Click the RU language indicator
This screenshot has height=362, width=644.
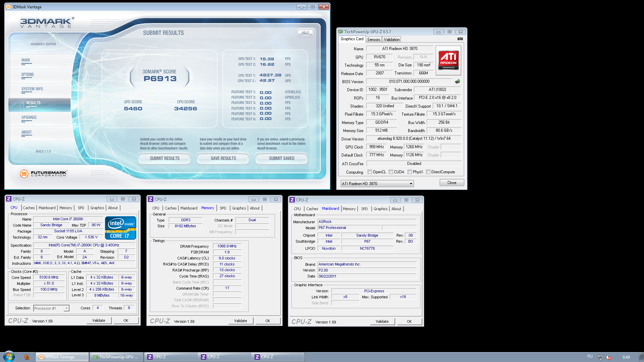pyautogui.click(x=590, y=356)
